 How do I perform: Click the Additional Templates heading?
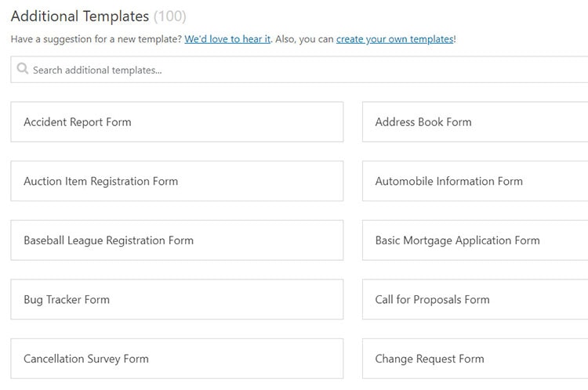click(79, 16)
